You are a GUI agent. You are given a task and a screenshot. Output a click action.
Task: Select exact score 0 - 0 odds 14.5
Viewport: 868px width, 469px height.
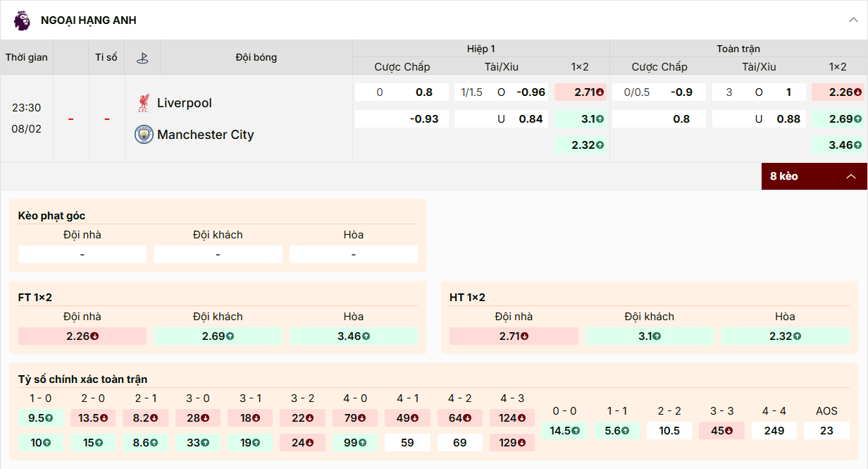[x=565, y=431]
